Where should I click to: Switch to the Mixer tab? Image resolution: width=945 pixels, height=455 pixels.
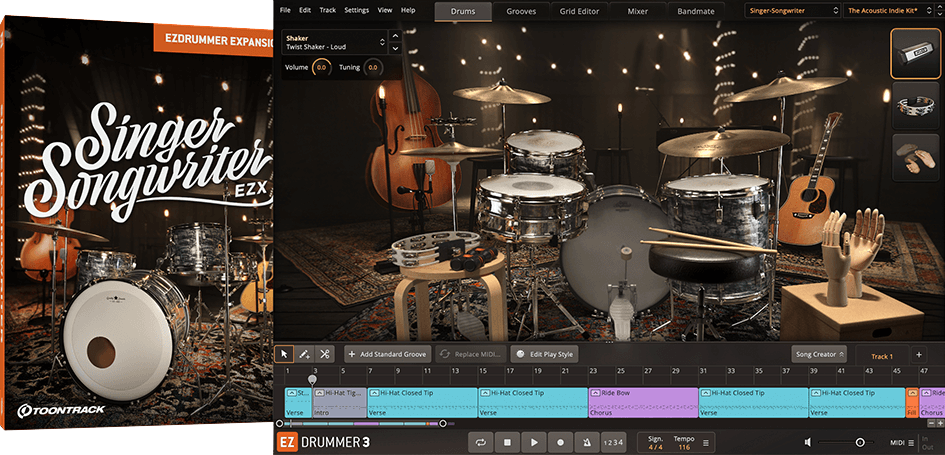pos(637,11)
